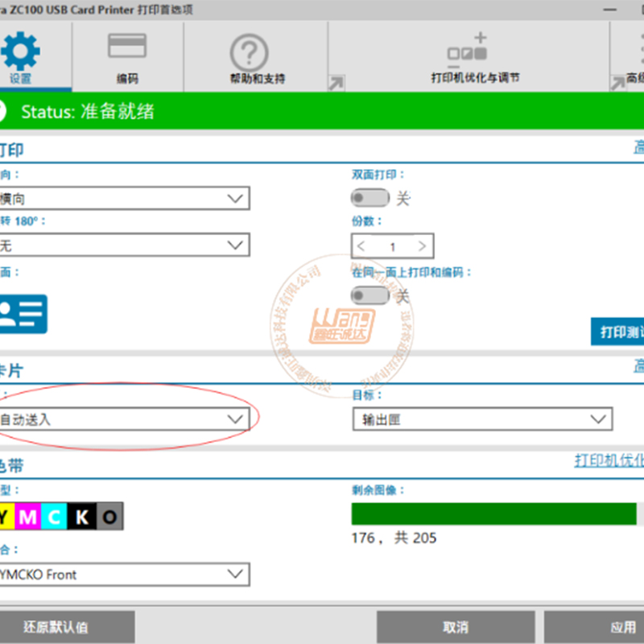Increase copies with right arrow
This screenshot has width=644, height=644.
[422, 246]
